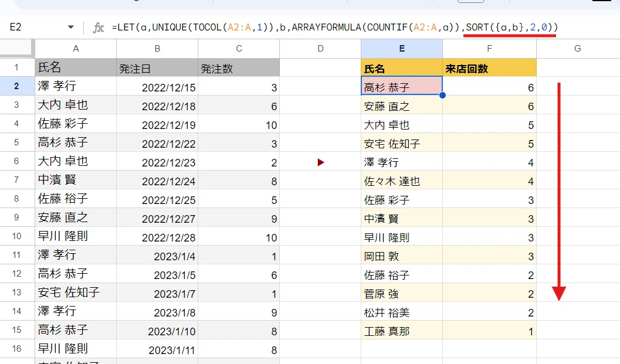This screenshot has width=620, height=364.
Task: Select cell 大内 卓也 in column E
Action: (x=402, y=124)
